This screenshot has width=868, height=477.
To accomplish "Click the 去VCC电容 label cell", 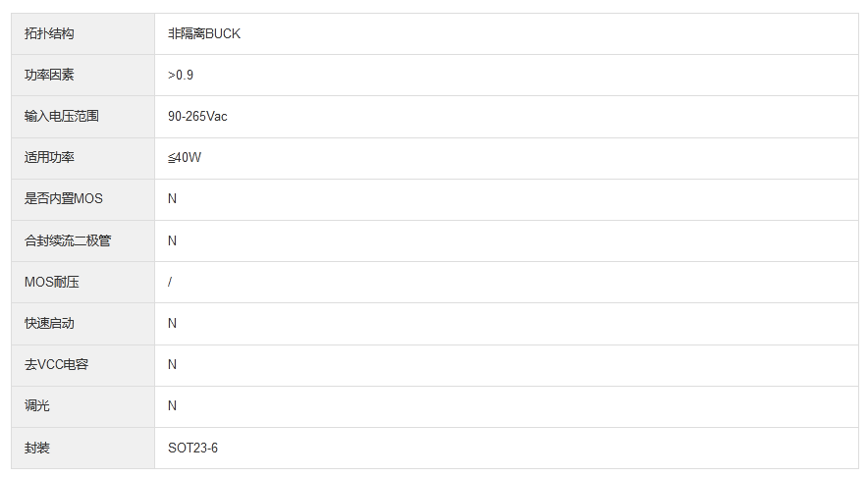I will tap(57, 364).
